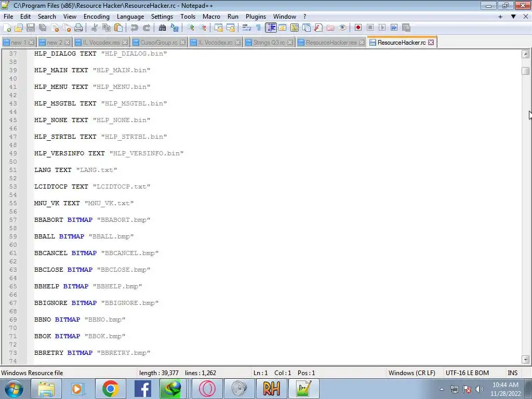
Task: Open the tab list dropdown arrow
Action: (x=513, y=17)
